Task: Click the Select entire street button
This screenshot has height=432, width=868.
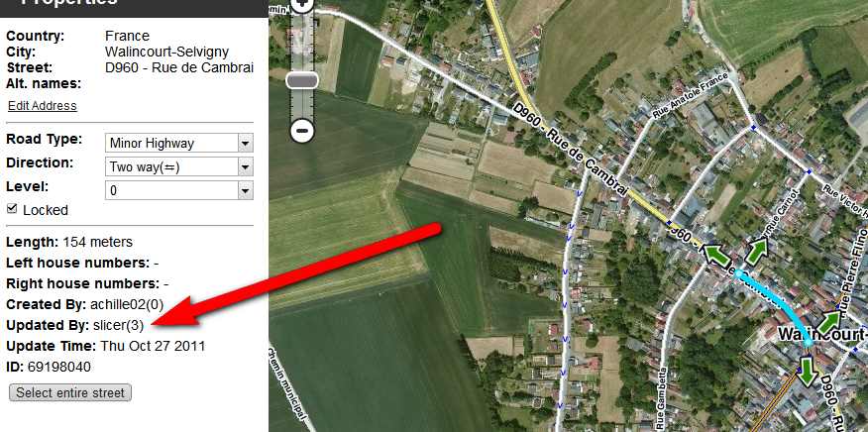Action: point(70,392)
